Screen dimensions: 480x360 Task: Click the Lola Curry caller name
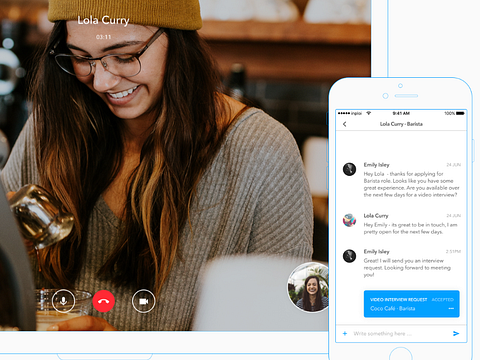pyautogui.click(x=103, y=21)
